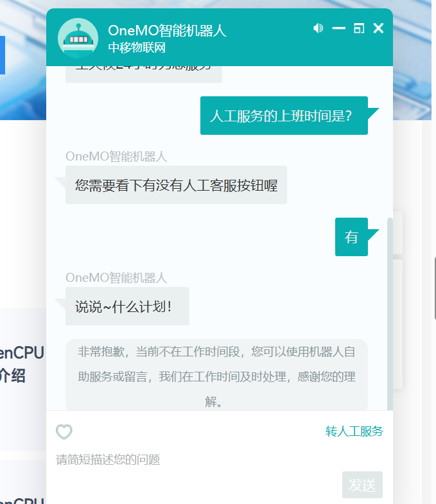Select reply 说说~什么计划!
Screen dimensions: 436x504
[127, 306]
